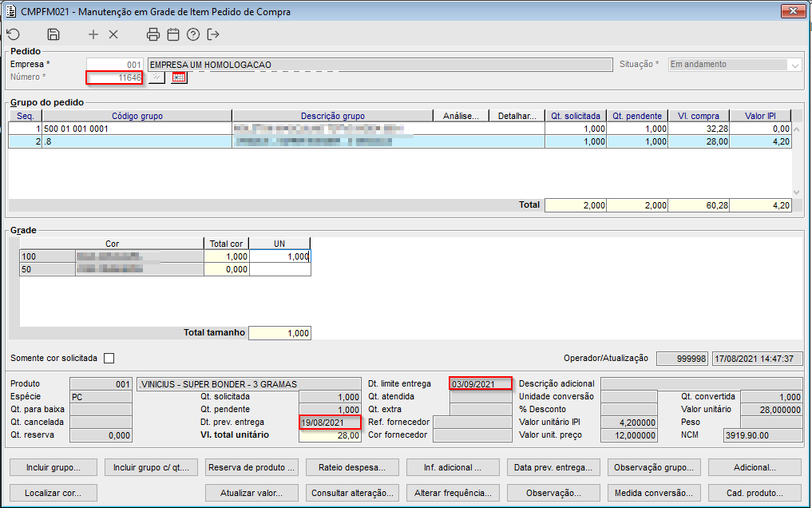
Task: Click the Incluir grupo... button
Action: [53, 467]
